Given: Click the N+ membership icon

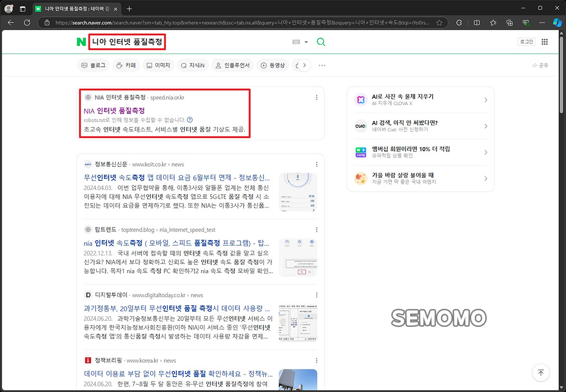Looking at the screenshot, I should point(360,152).
